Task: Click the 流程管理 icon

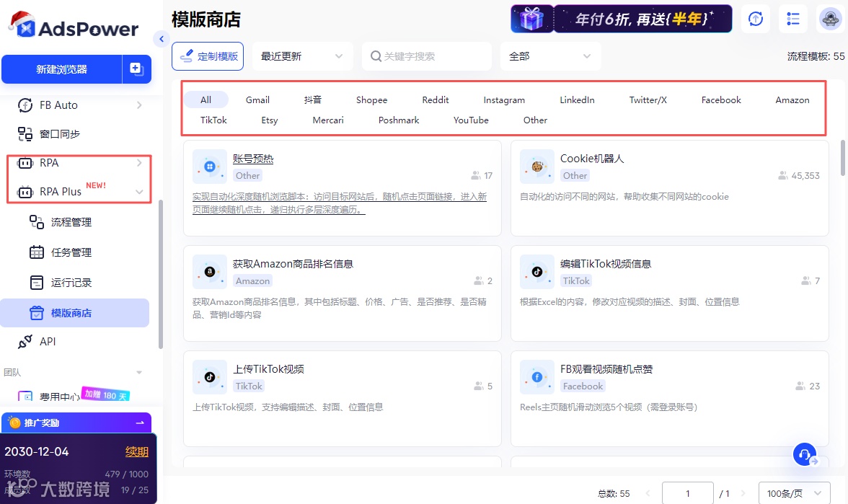Action: tap(36, 222)
